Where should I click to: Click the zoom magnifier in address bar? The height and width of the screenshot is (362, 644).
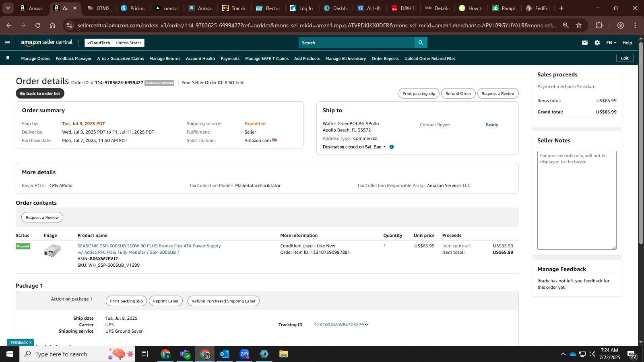pos(566,25)
